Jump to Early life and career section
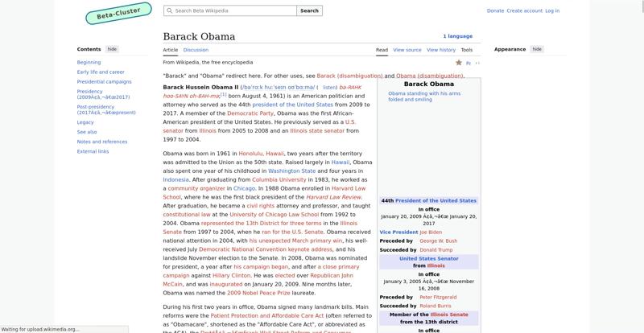The height and width of the screenshot is (333, 644). (x=101, y=72)
